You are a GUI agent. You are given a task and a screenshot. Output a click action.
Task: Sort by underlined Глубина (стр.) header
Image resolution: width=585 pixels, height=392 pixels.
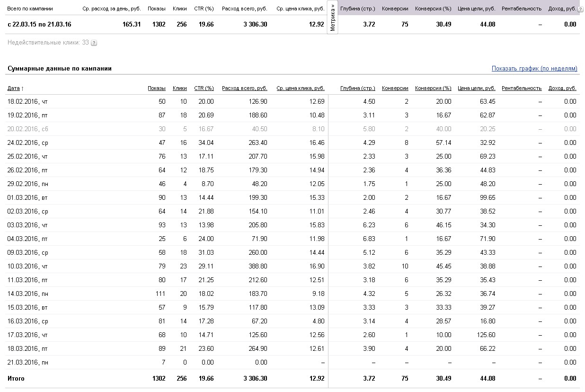(357, 88)
